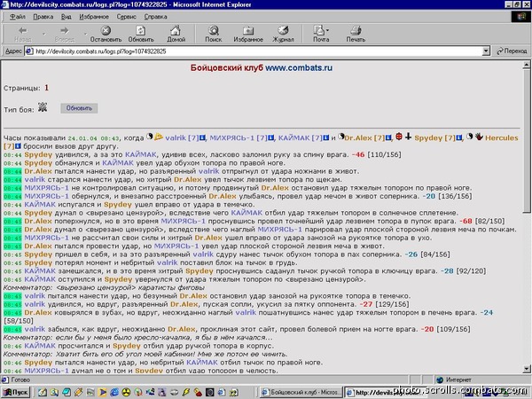
Task: Open page 1 link after Страницы
Action: [x=46, y=88]
